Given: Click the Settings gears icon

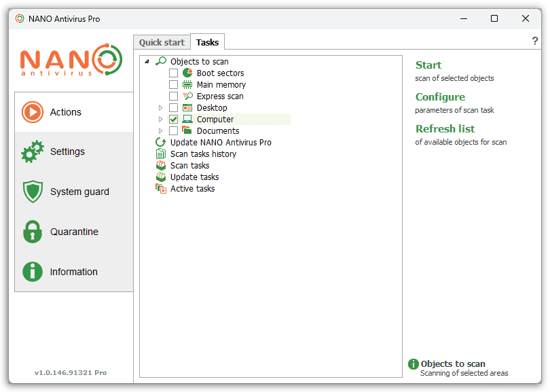Looking at the screenshot, I should pyautogui.click(x=33, y=152).
